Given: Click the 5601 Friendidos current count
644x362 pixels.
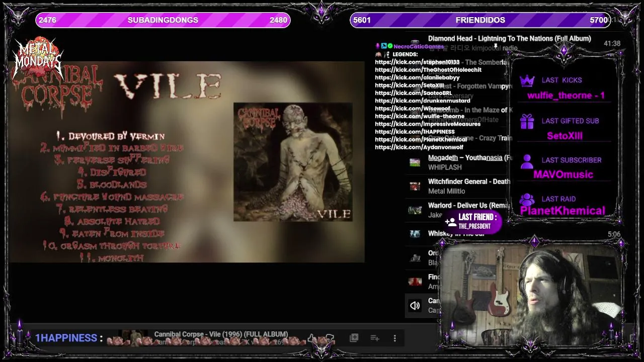Looking at the screenshot, I should 362,20.
